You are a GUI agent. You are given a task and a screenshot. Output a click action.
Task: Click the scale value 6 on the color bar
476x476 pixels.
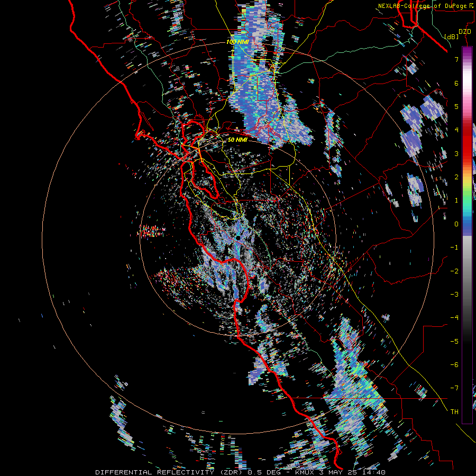click(456, 83)
